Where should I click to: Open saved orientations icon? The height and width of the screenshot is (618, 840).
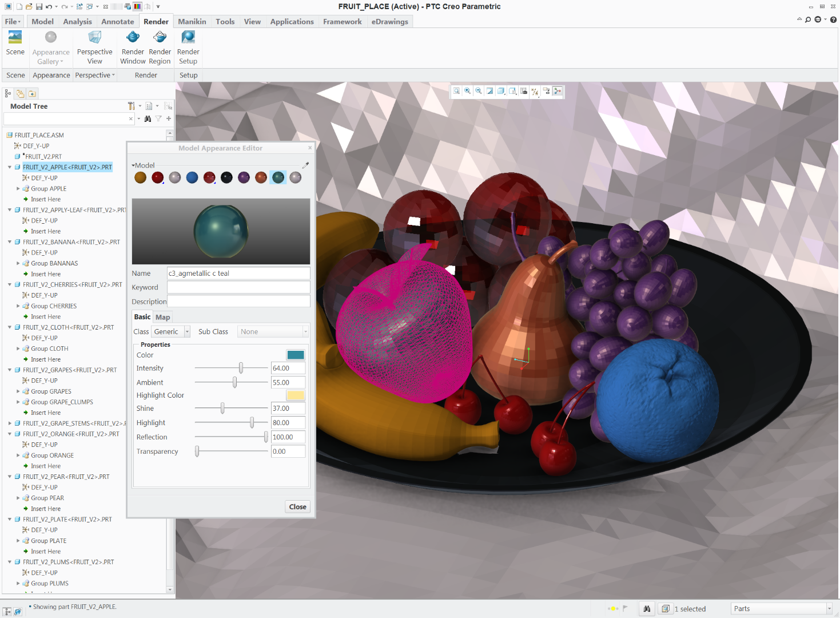[x=513, y=91]
